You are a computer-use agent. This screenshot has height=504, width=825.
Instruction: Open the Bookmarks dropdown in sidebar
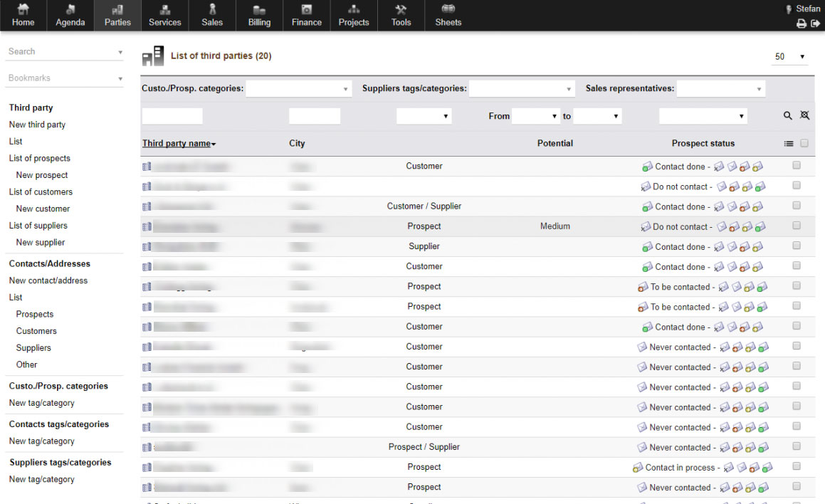tap(65, 78)
